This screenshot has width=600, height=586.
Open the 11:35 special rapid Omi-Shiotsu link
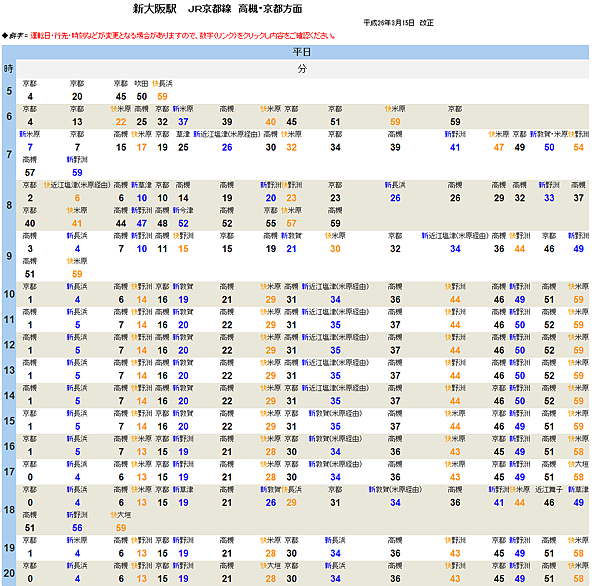[x=335, y=325]
